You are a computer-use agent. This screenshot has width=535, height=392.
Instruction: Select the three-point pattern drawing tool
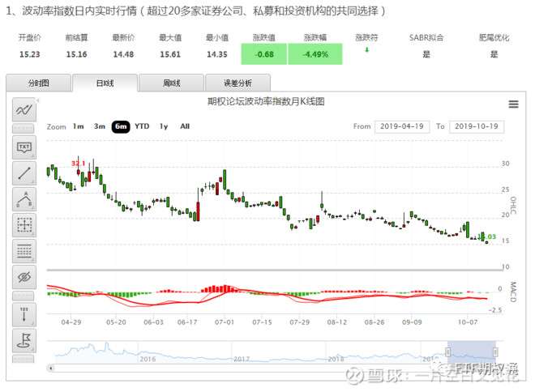pos(24,199)
